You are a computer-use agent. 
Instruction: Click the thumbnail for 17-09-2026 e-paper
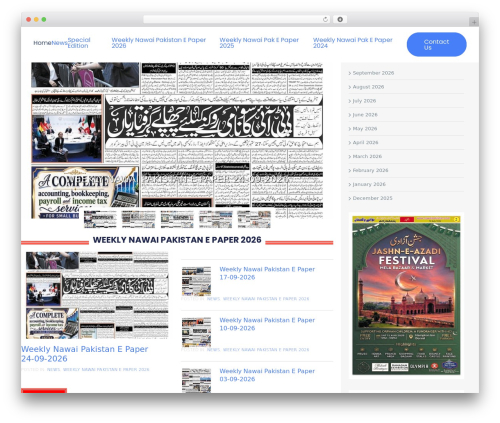click(196, 281)
